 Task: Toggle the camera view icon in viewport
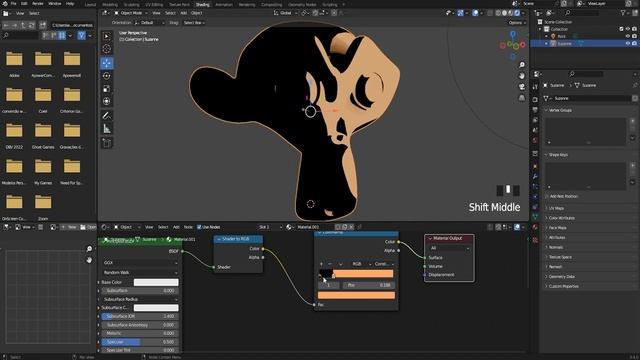click(x=522, y=87)
